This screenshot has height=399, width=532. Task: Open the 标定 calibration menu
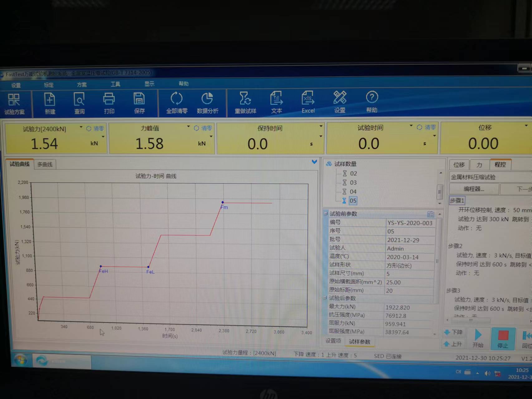(49, 85)
